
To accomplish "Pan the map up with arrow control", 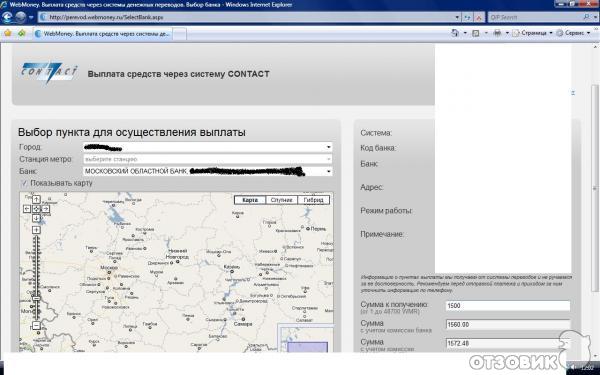I will (x=36, y=199).
